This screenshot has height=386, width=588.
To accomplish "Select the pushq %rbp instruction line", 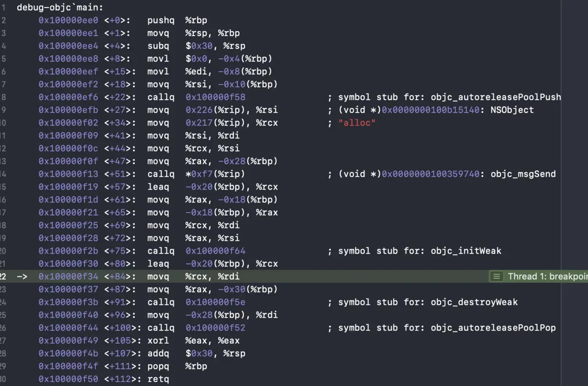I will point(177,20).
